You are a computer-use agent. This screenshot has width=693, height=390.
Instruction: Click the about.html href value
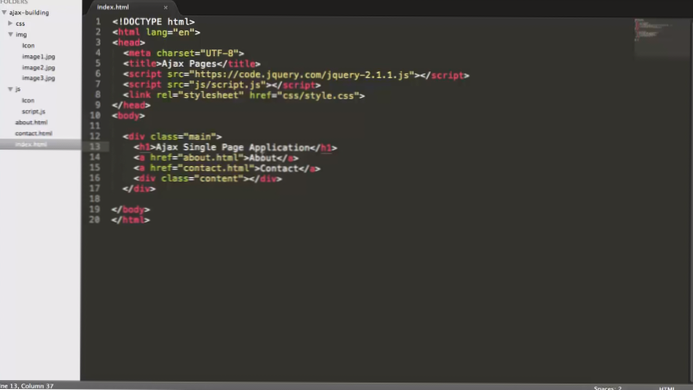(x=210, y=158)
